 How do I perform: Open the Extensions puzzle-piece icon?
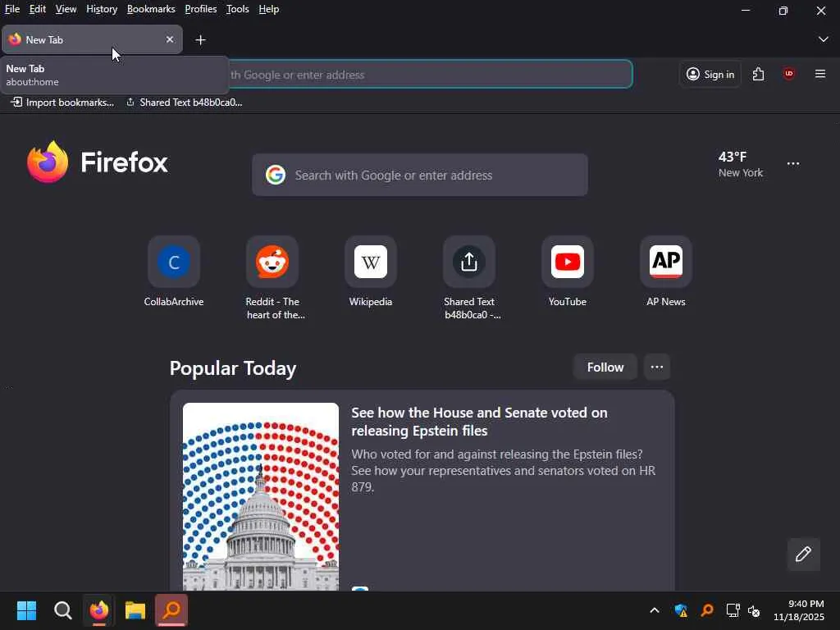pyautogui.click(x=758, y=74)
